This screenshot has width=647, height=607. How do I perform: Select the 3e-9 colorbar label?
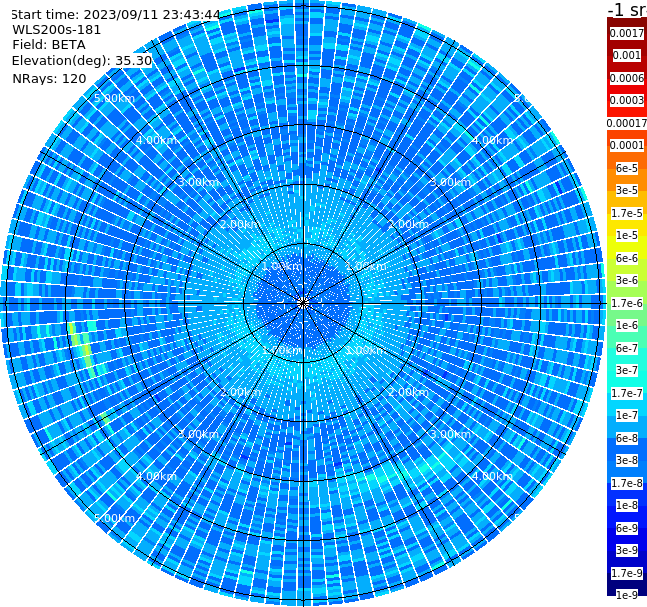point(627,550)
